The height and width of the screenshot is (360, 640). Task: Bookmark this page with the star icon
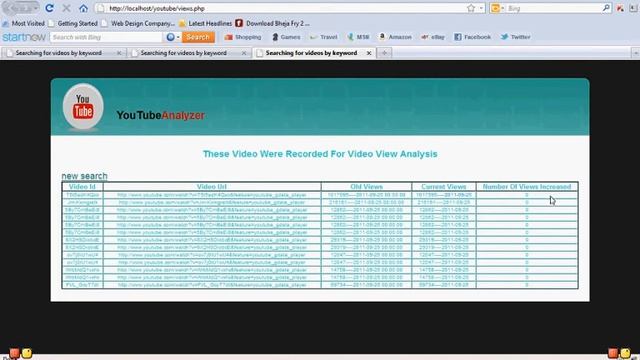tap(471, 8)
